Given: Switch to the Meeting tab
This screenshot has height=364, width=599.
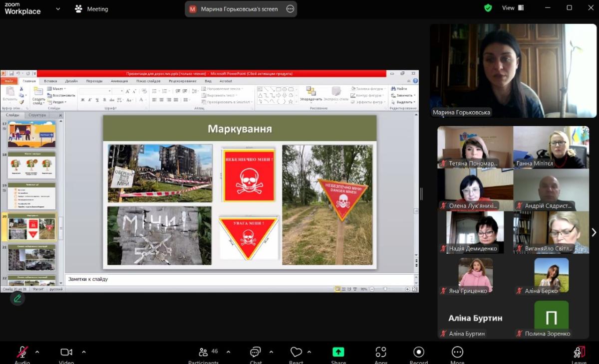Looking at the screenshot, I should [91, 9].
